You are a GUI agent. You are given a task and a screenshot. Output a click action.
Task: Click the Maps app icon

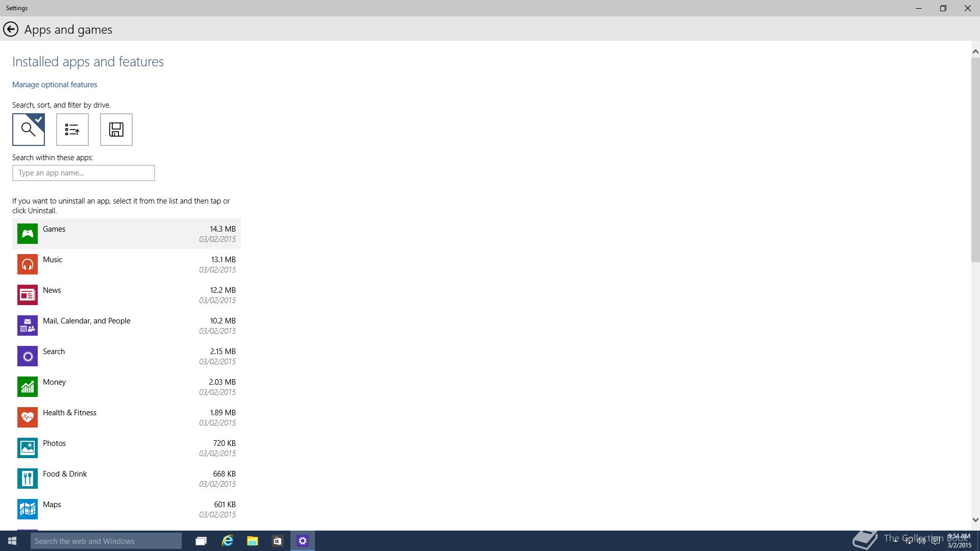pos(28,509)
